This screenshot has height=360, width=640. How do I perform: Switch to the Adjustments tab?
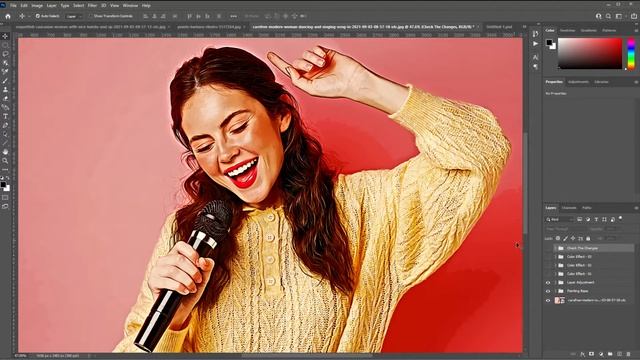[578, 82]
